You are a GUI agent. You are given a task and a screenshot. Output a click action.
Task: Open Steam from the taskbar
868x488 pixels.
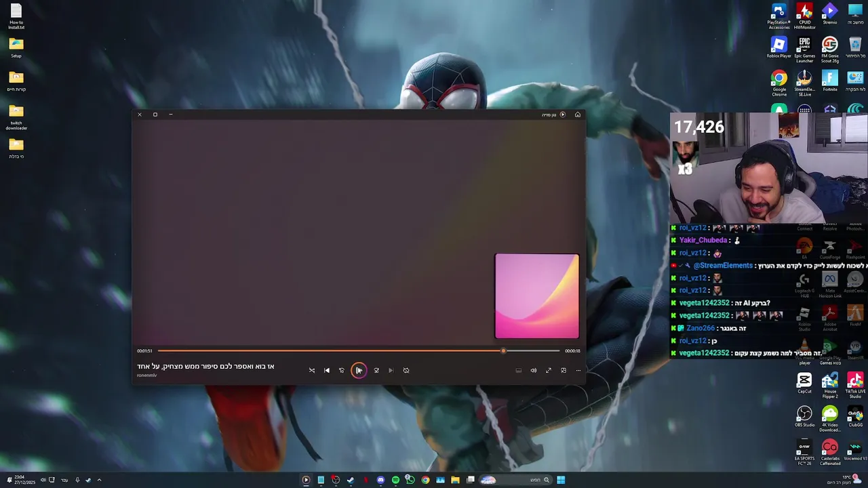pyautogui.click(x=351, y=480)
